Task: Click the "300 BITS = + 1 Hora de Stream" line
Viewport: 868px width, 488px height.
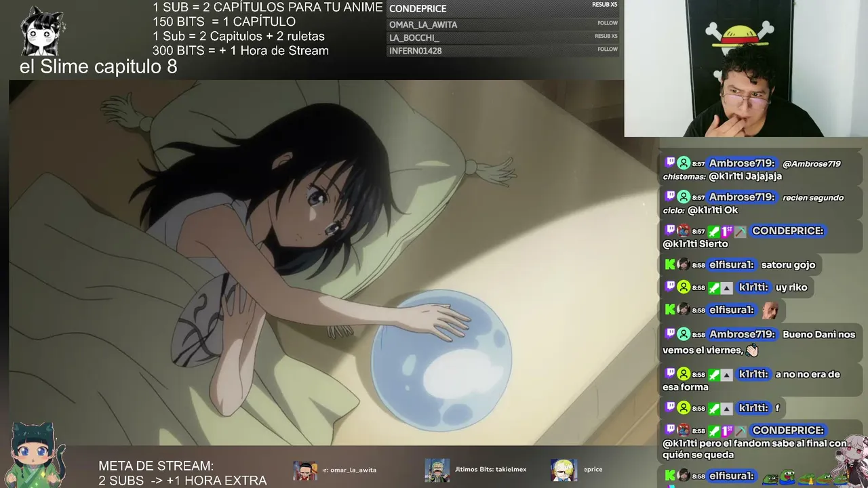Action: (x=241, y=51)
